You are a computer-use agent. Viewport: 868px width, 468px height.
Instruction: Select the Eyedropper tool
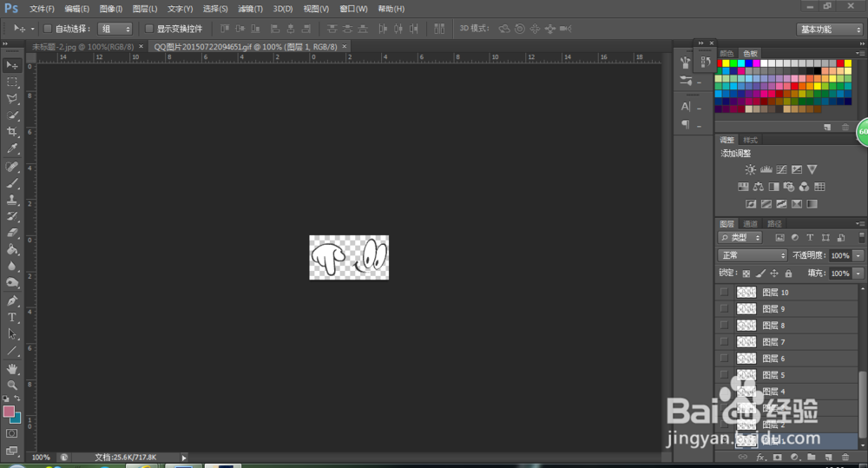coord(11,148)
